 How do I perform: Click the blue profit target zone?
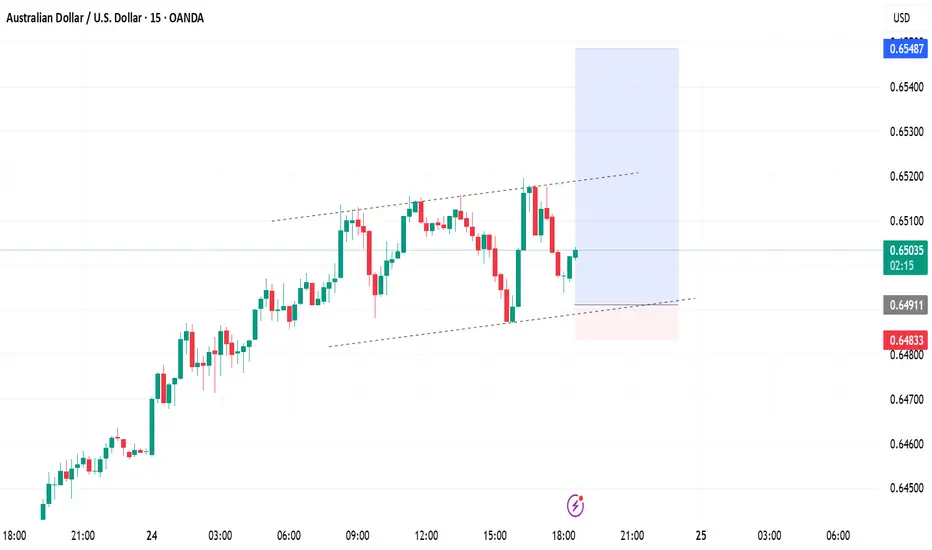(x=626, y=176)
